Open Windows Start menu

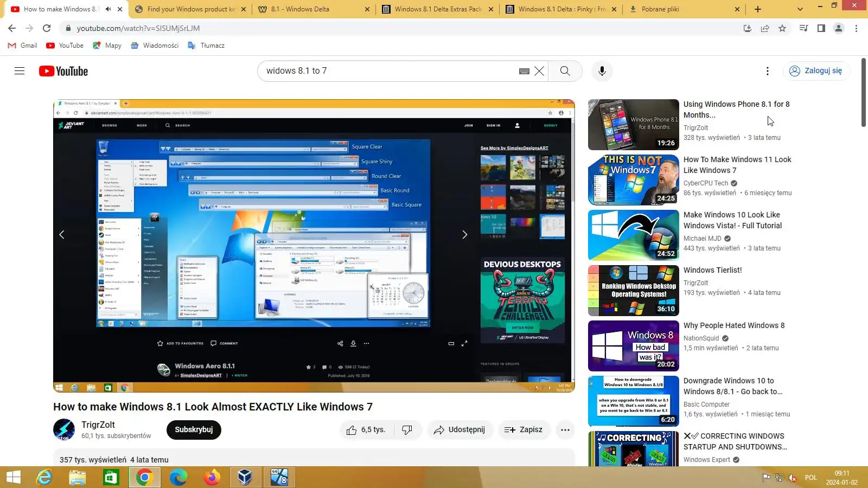click(x=13, y=477)
